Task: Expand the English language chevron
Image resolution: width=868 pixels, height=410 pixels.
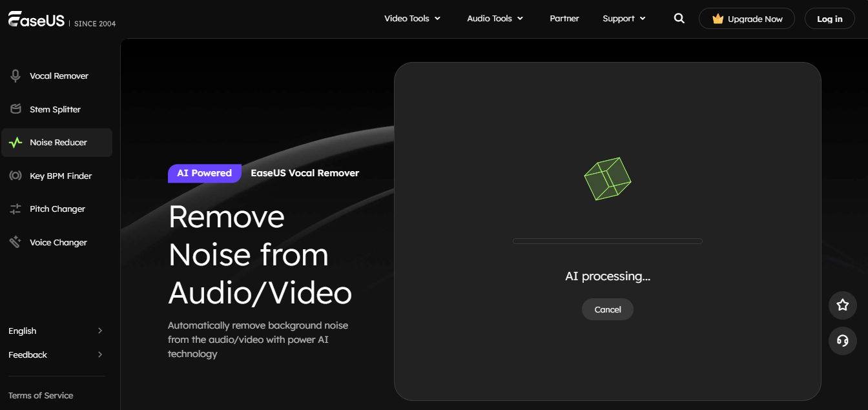Action: coord(99,331)
